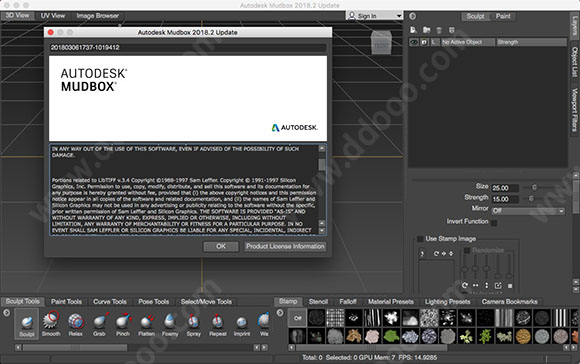Viewport: 580px width, 364px height.
Task: Open the Mirror dropdown set to Off
Action: 528,210
